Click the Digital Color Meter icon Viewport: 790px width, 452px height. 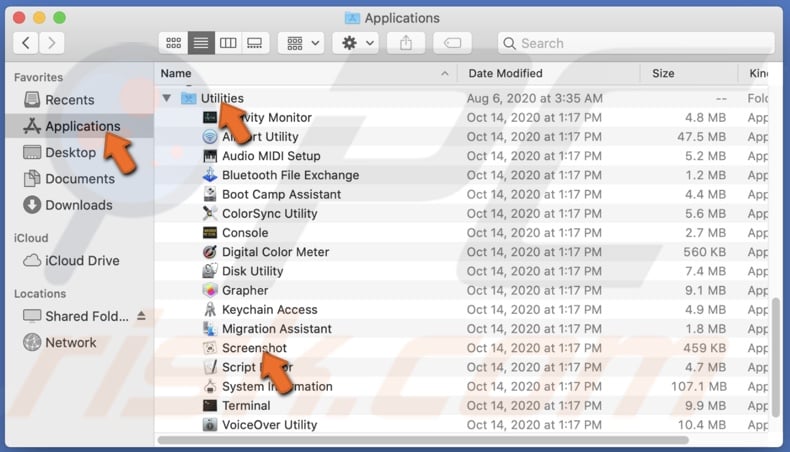click(210, 252)
